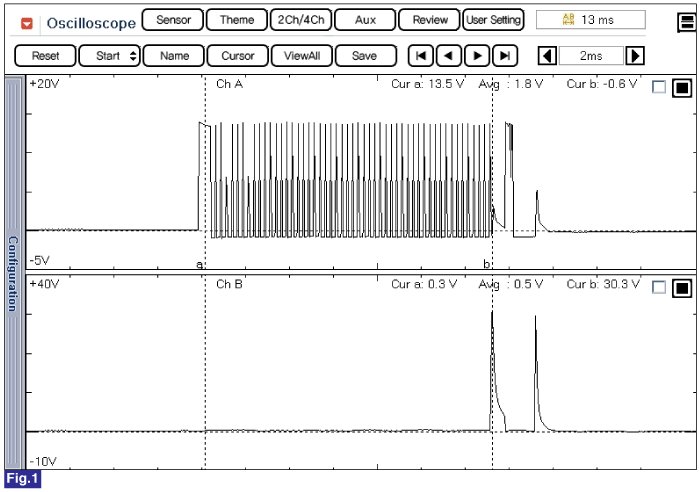Step back one frame with left arrow

pos(451,56)
